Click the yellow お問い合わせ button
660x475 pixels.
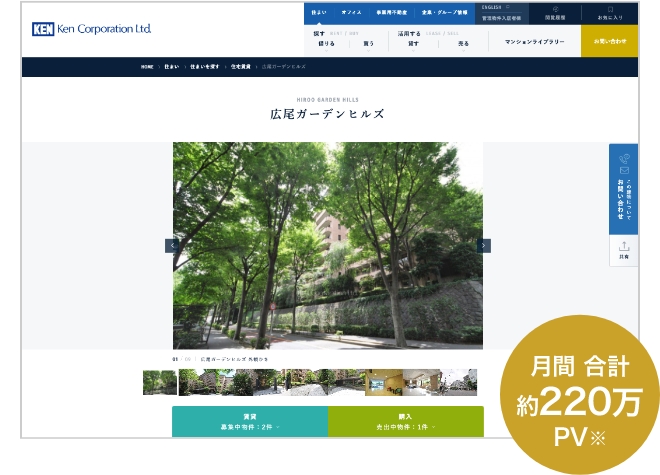(x=609, y=41)
